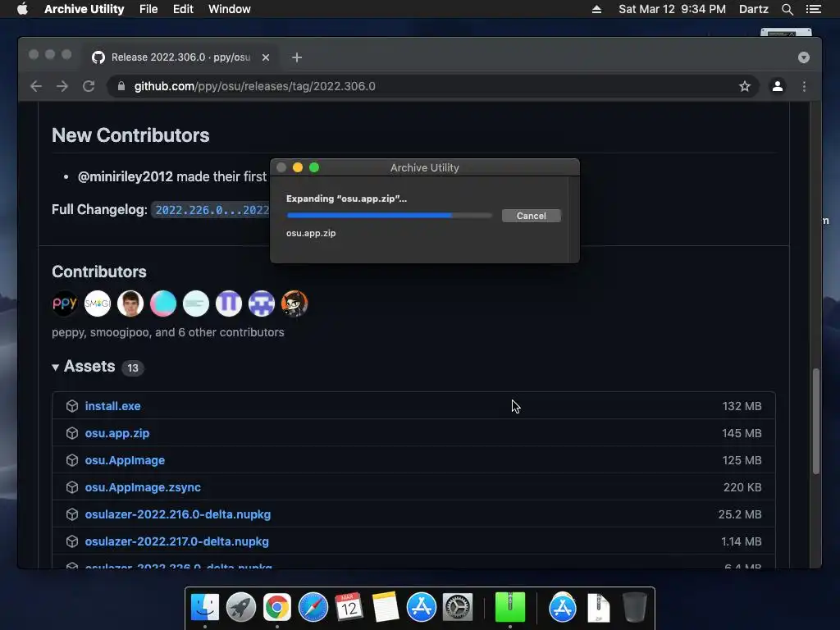Open Notification Center list icon
The image size is (840, 630).
click(813, 9)
